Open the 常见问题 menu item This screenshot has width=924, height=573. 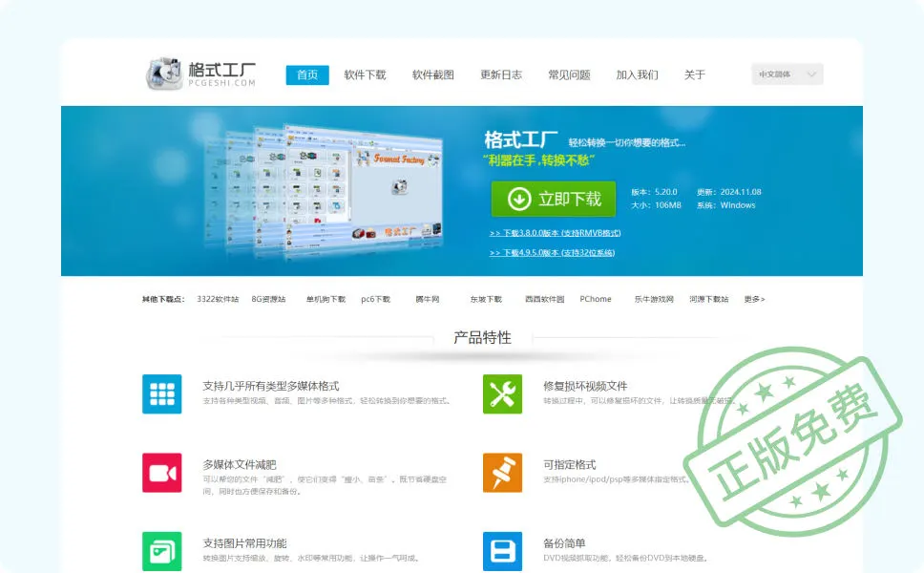(x=570, y=74)
